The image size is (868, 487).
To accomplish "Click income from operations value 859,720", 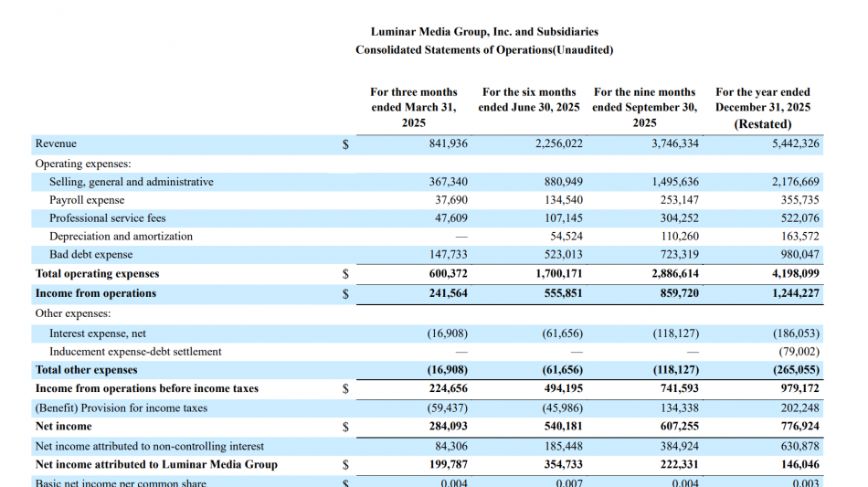I will (x=679, y=293).
